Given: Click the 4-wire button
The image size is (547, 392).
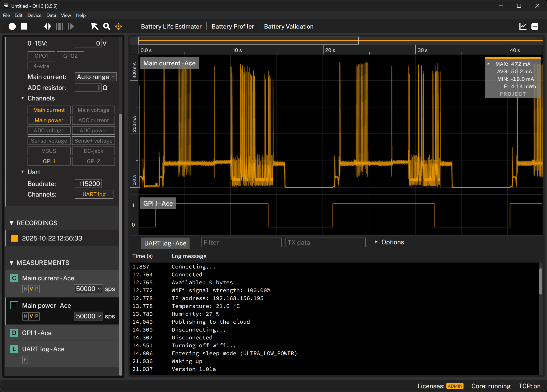Looking at the screenshot, I should tap(41, 66).
